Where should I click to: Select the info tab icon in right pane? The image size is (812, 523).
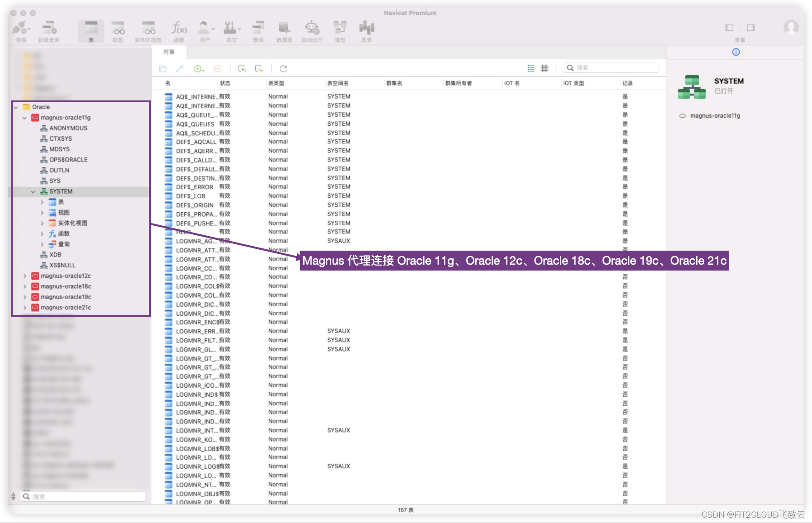pyautogui.click(x=736, y=52)
